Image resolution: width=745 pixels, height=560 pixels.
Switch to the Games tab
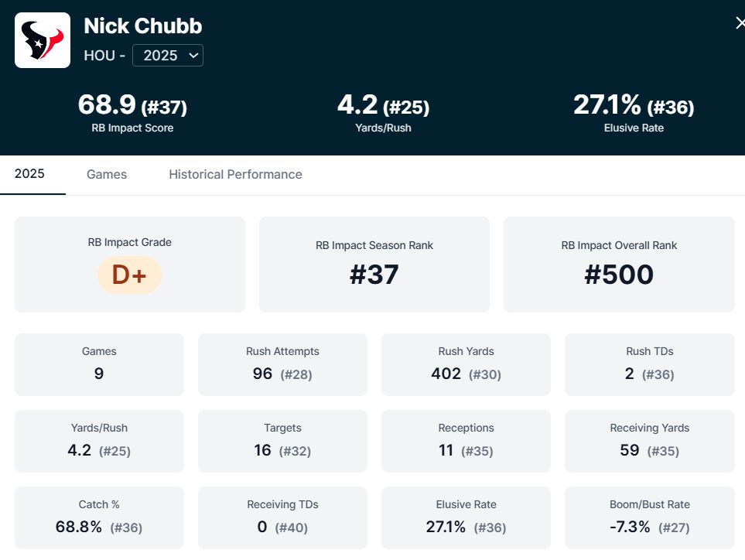tap(107, 175)
